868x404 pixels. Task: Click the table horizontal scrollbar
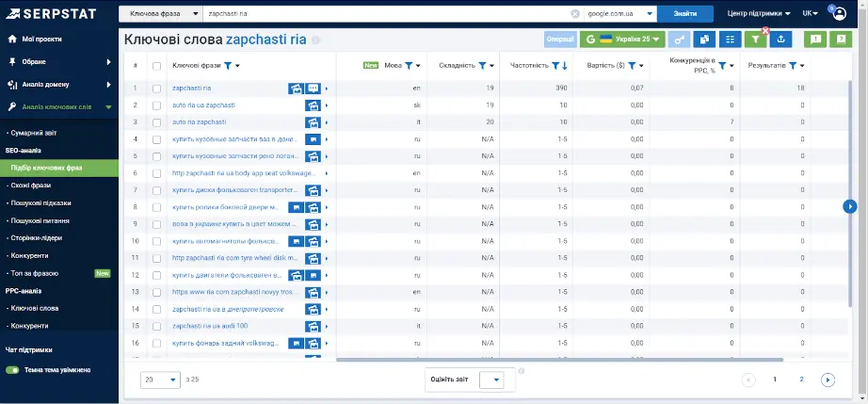point(559,360)
